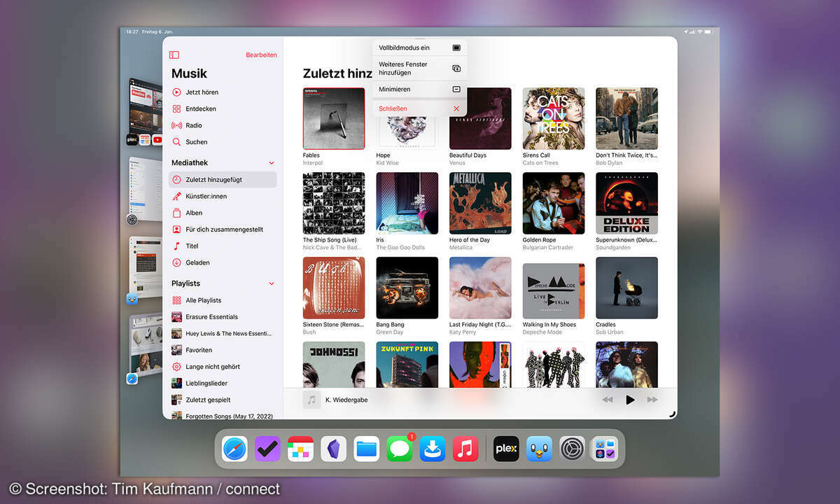Image resolution: width=840 pixels, height=504 pixels.
Task: Open the Sirens Call album cover
Action: point(554,118)
